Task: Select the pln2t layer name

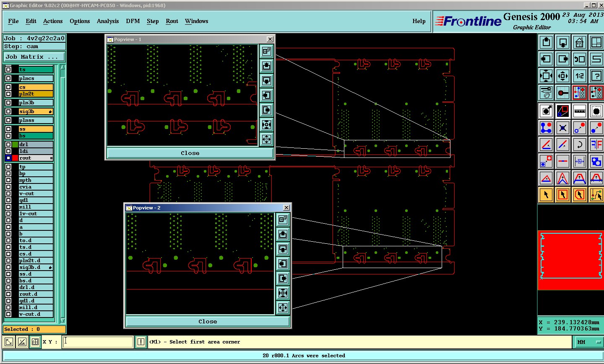Action: (x=36, y=94)
